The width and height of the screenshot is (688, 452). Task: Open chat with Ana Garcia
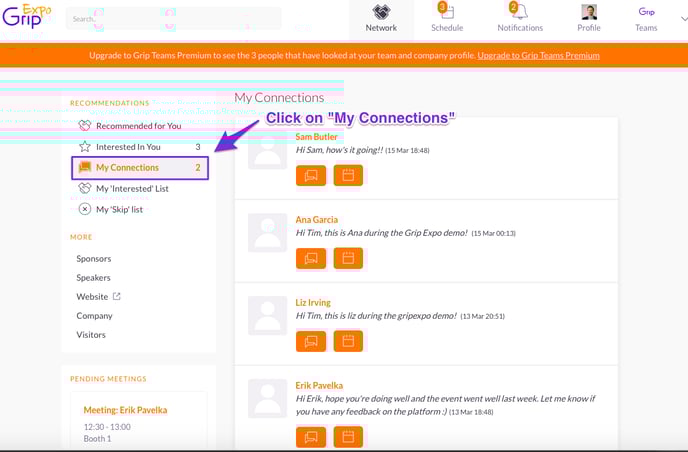[x=311, y=258]
